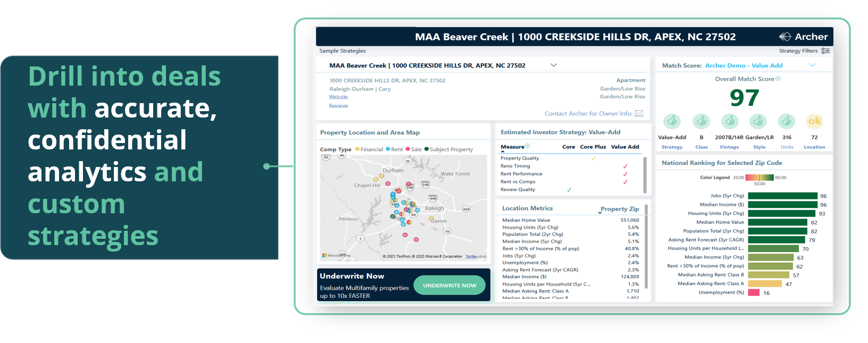
Task: Click the Property Quality yellow check mark
Action: [594, 158]
